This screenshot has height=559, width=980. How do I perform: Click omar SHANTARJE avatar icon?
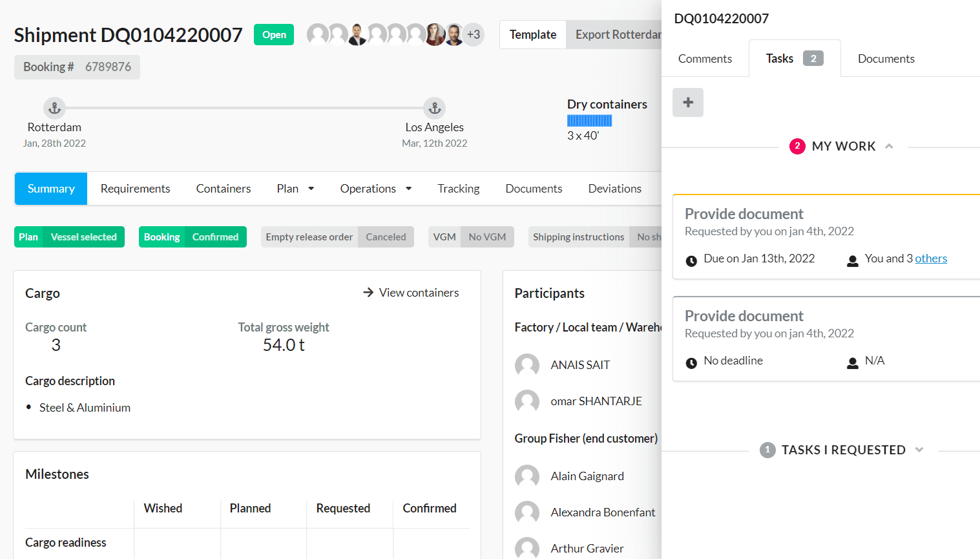tap(527, 401)
